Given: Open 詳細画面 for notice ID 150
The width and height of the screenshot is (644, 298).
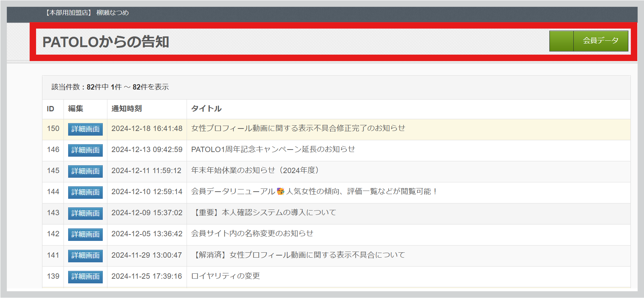Looking at the screenshot, I should (x=85, y=129).
